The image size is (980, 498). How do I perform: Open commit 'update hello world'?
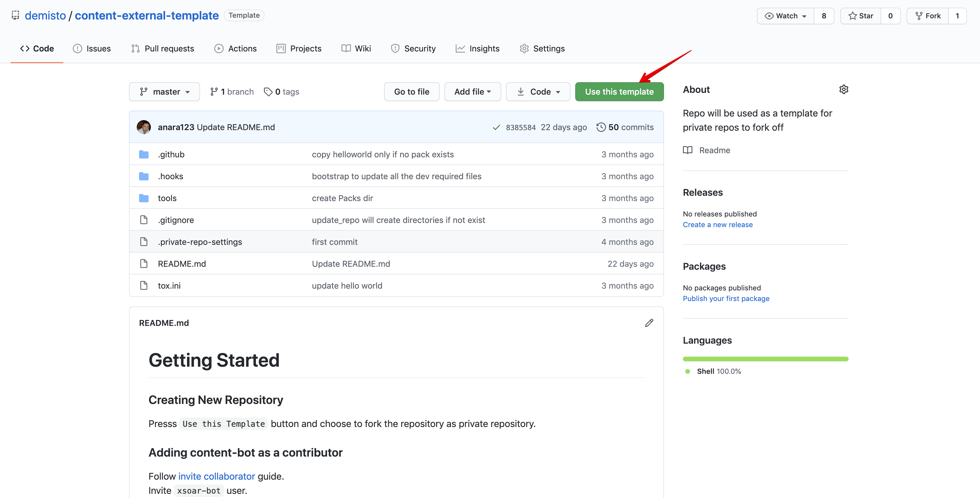pyautogui.click(x=347, y=285)
